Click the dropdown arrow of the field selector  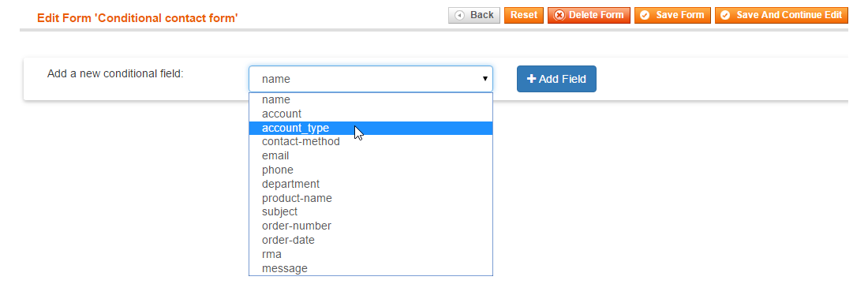485,79
